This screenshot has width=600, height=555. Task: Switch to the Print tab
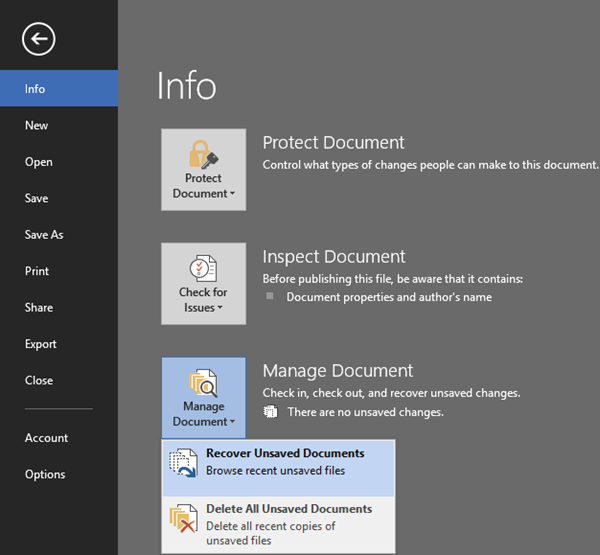click(x=37, y=271)
